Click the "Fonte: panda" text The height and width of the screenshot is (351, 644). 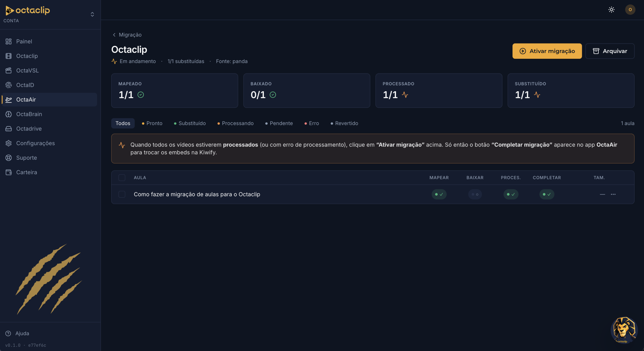(x=232, y=61)
